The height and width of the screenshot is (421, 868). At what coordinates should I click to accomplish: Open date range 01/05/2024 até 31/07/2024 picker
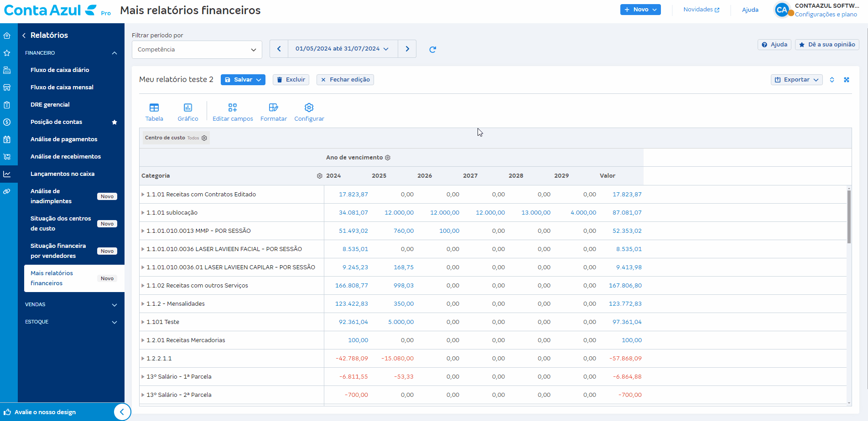(343, 49)
